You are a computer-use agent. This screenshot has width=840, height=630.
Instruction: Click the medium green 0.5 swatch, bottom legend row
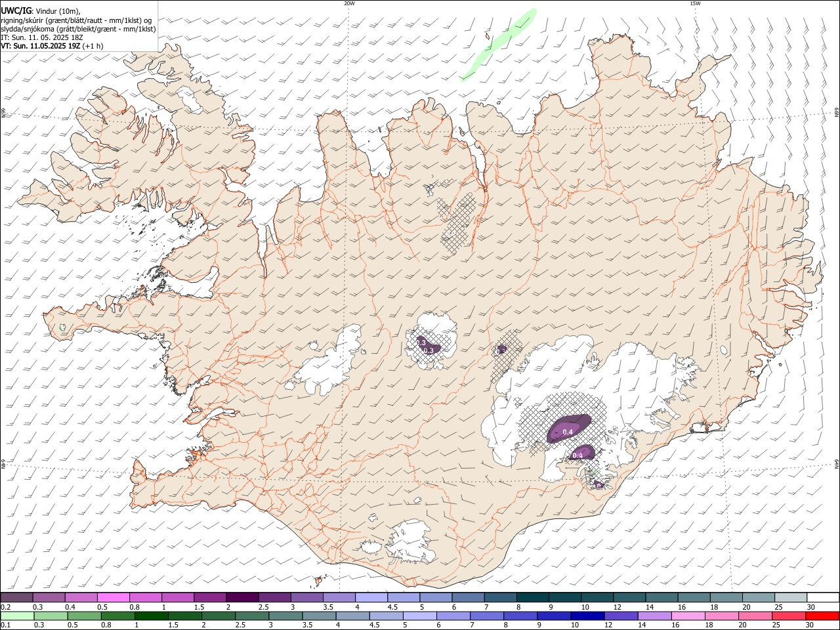[84, 616]
